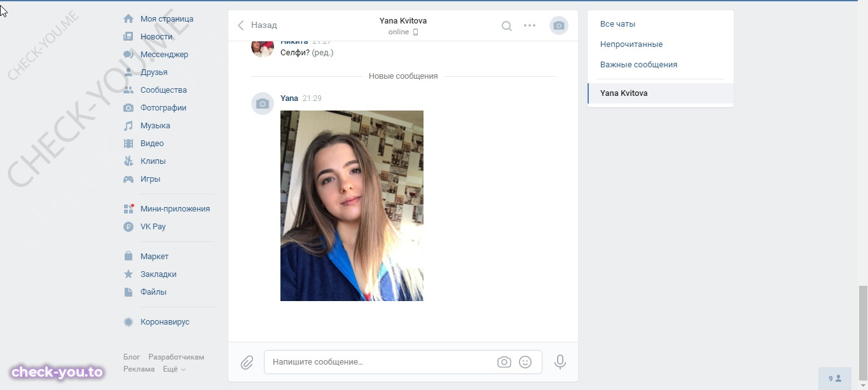Viewport: 868px width, 390px height.
Task: Click the Мини-приложения grid icon
Action: coord(128,209)
